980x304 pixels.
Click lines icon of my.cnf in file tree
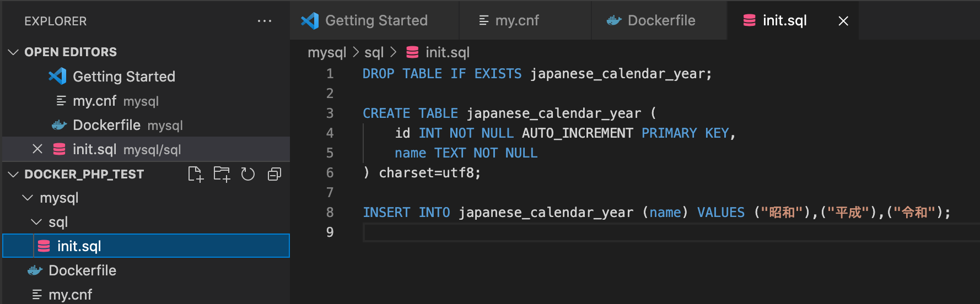37,295
